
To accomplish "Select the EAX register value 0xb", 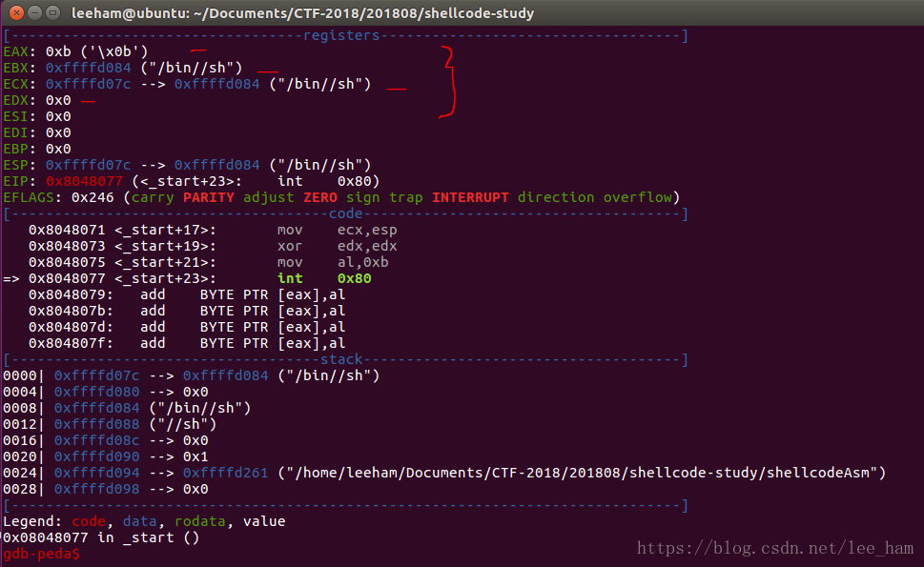I will tap(58, 51).
